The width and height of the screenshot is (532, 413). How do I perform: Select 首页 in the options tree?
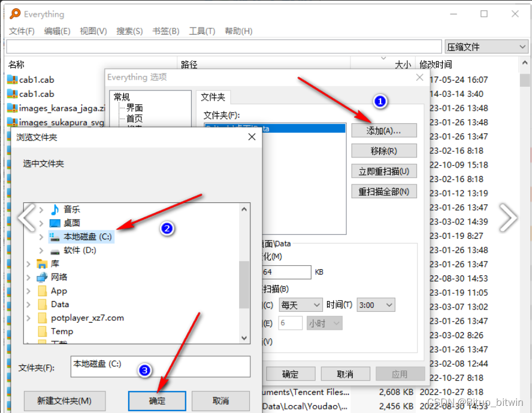134,119
